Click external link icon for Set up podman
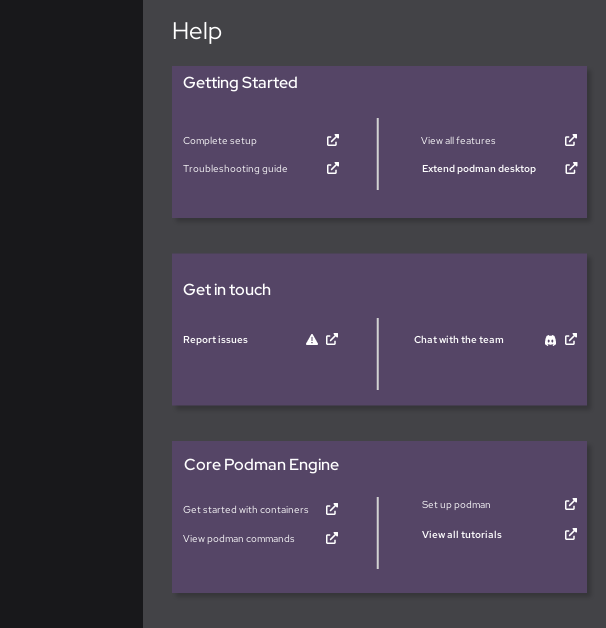The height and width of the screenshot is (628, 606). [571, 504]
